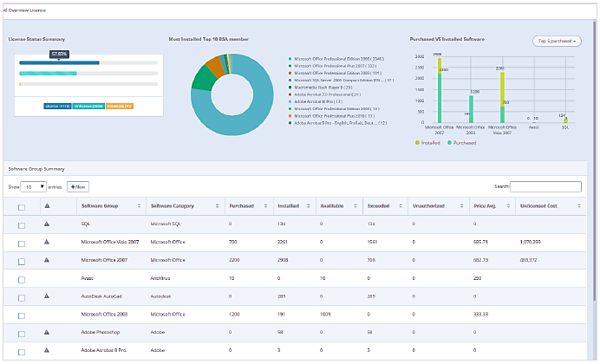This screenshot has width=600, height=364.
Task: Click the Overview License title icon
Action: coord(5,10)
